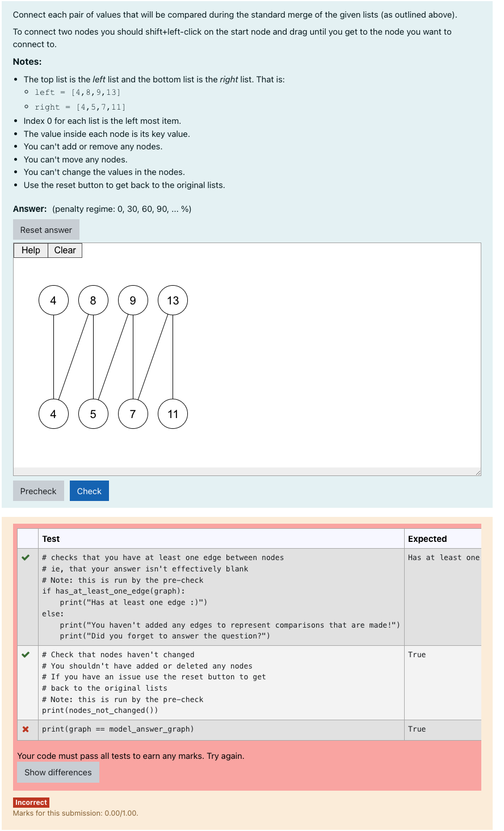
Task: Click the blue Check button to submit
Action: click(x=89, y=490)
